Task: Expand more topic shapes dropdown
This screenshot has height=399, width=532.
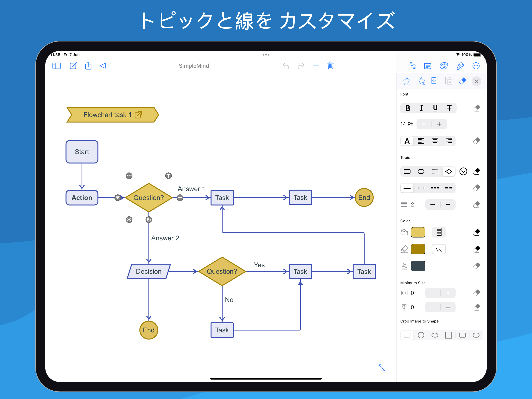Action: pyautogui.click(x=463, y=171)
